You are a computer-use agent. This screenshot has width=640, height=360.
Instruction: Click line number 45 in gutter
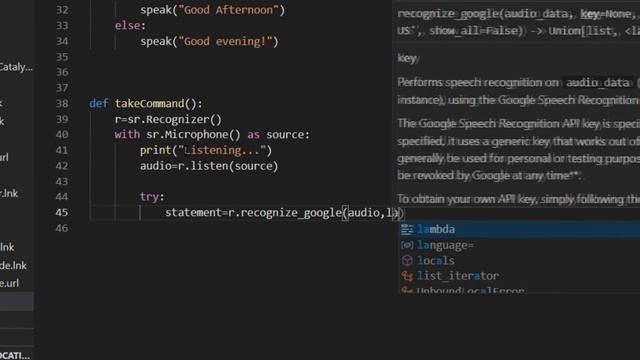62,213
